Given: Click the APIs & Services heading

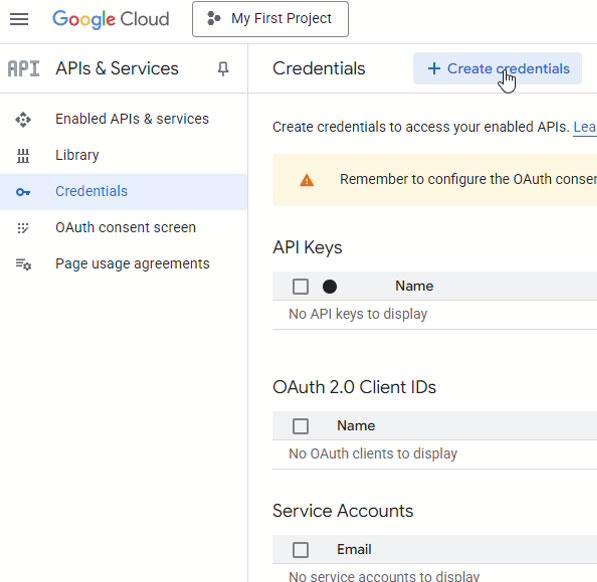Looking at the screenshot, I should [117, 69].
